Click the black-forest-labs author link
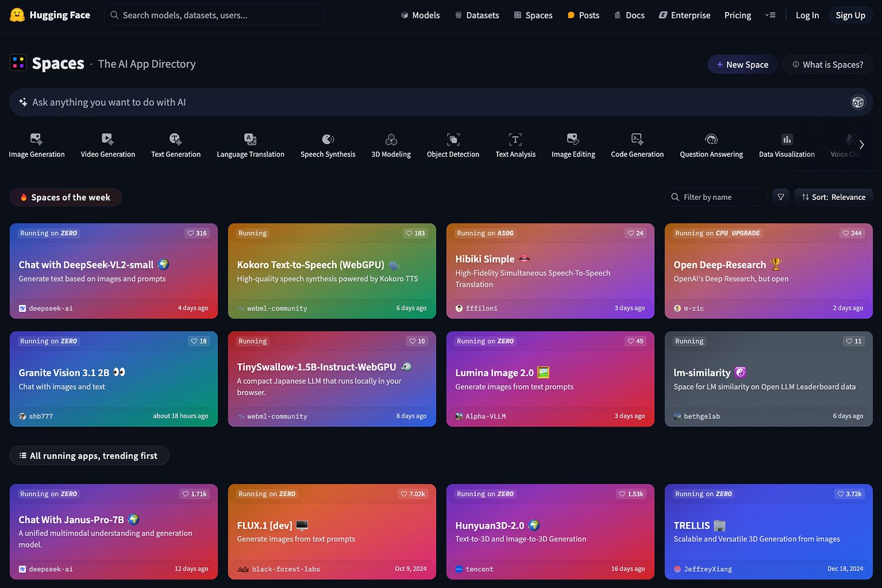 [x=279, y=569]
